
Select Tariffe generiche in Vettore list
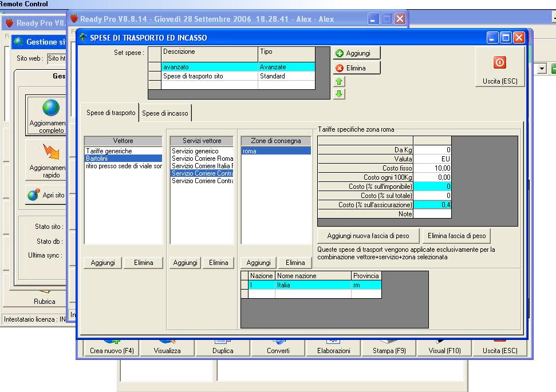124,151
